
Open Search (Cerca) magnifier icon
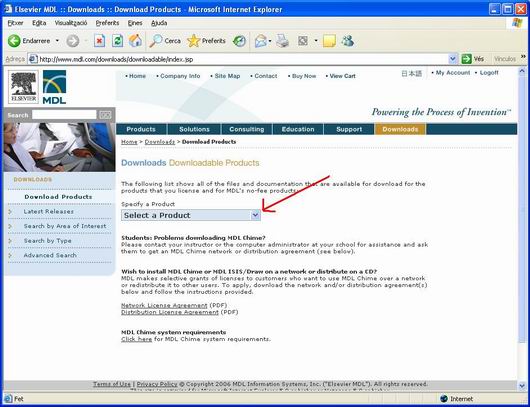pos(156,41)
